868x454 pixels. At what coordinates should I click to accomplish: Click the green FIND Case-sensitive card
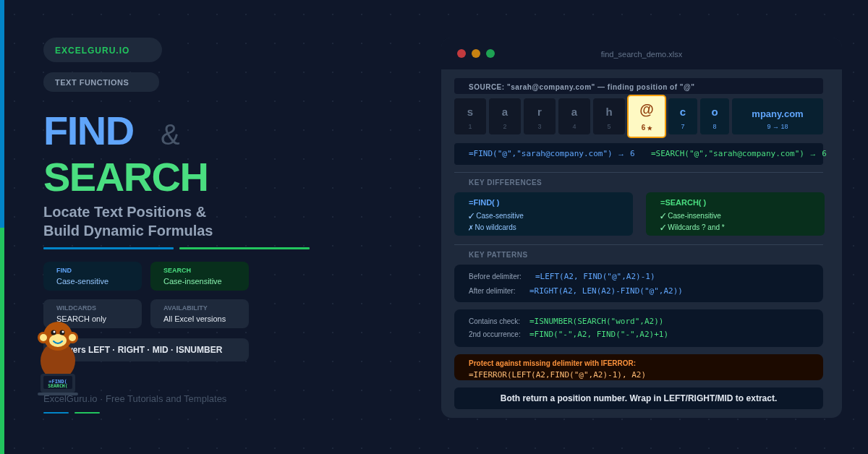click(x=93, y=276)
